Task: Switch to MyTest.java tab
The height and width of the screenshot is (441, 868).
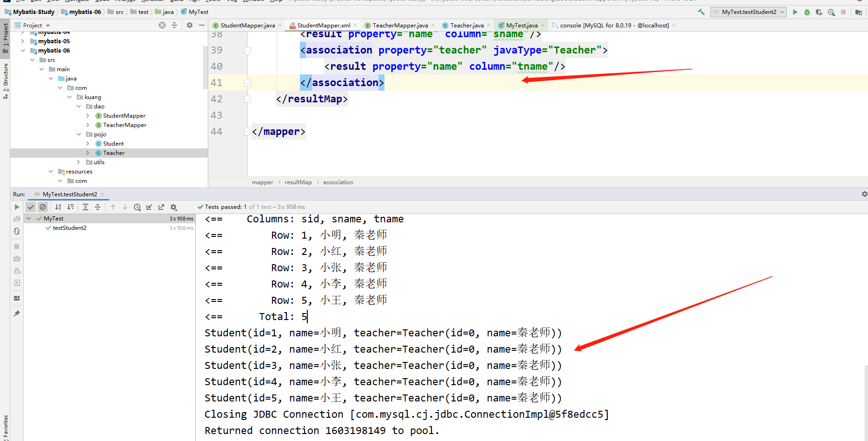Action: [x=521, y=26]
